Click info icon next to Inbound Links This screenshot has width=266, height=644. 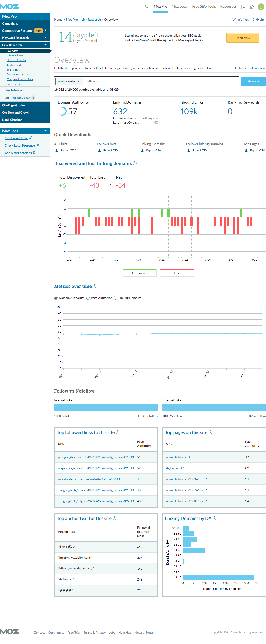coord(205,101)
